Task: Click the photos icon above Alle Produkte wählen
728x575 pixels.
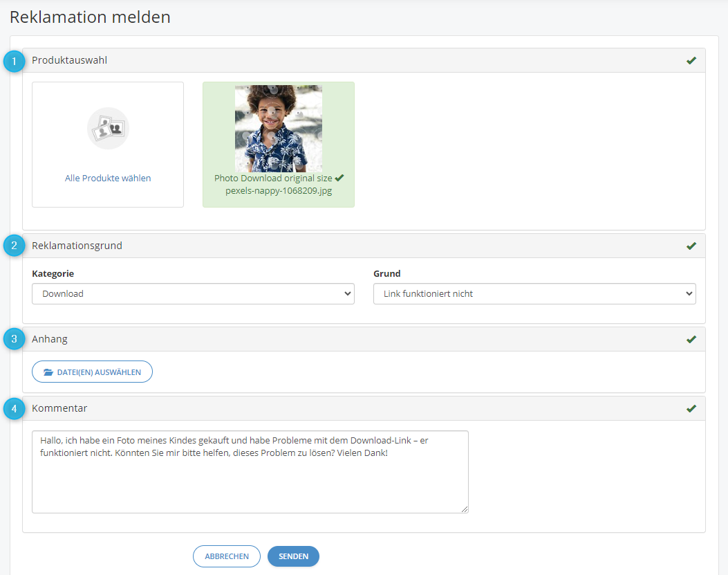Action: click(x=108, y=128)
